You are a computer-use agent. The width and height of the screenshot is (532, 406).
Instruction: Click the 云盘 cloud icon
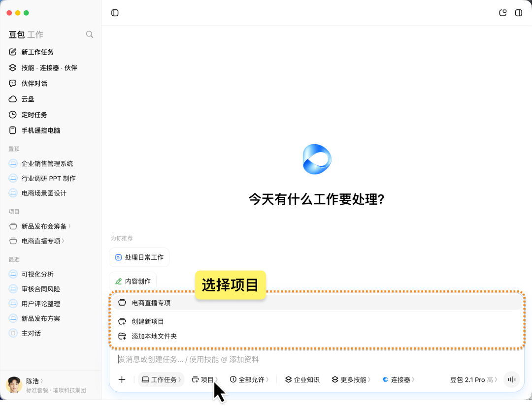click(x=12, y=99)
